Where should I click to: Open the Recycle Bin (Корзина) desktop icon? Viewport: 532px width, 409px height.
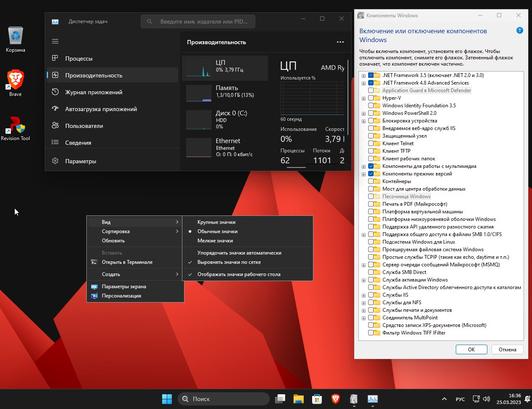pyautogui.click(x=16, y=39)
